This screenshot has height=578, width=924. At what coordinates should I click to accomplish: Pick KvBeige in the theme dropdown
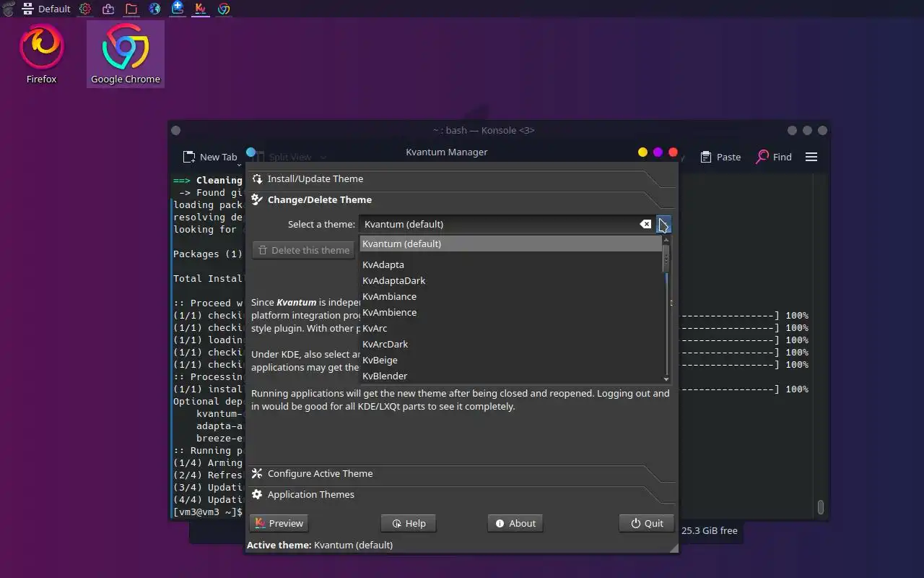point(510,360)
